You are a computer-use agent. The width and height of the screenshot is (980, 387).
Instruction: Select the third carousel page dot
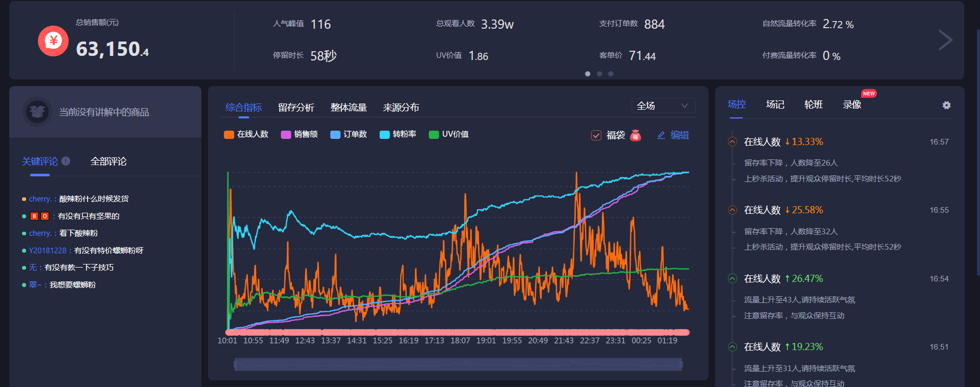coord(611,74)
